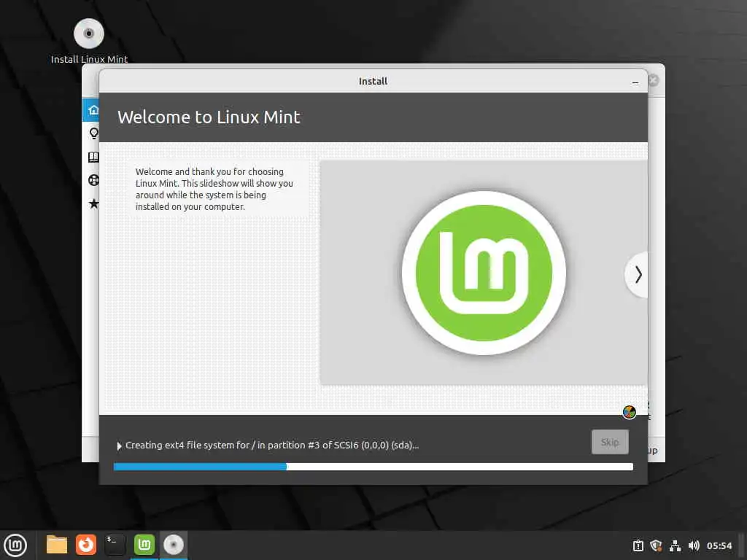Open the Install Linux Mint desktop icon
The height and width of the screenshot is (560, 747).
point(89,41)
